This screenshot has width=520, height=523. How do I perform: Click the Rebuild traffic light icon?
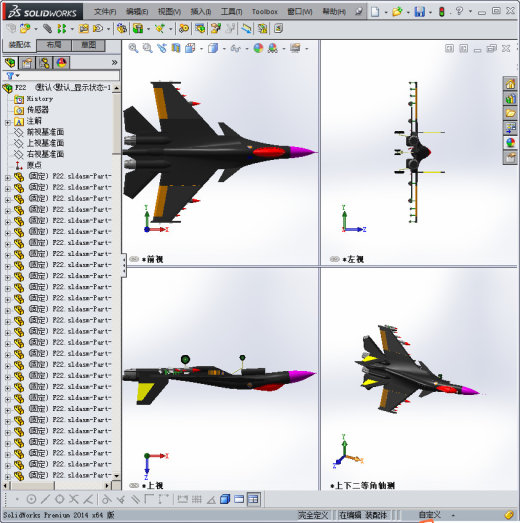pyautogui.click(x=442, y=12)
